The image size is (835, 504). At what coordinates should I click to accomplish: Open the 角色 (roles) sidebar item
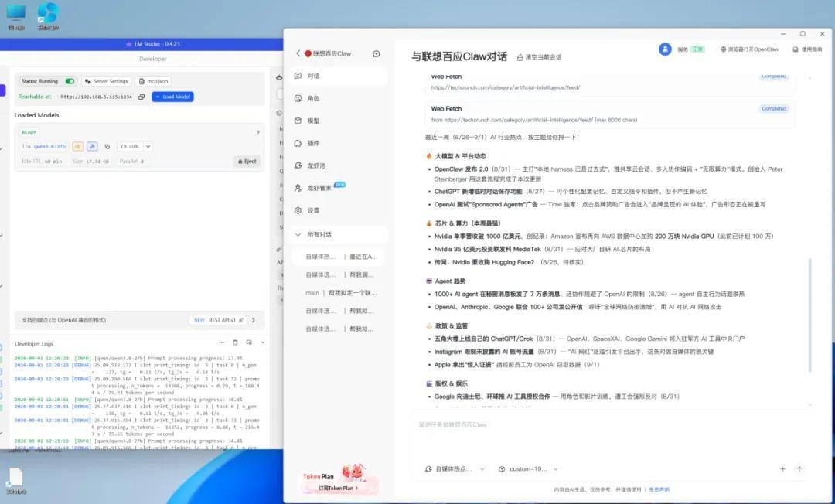339,98
